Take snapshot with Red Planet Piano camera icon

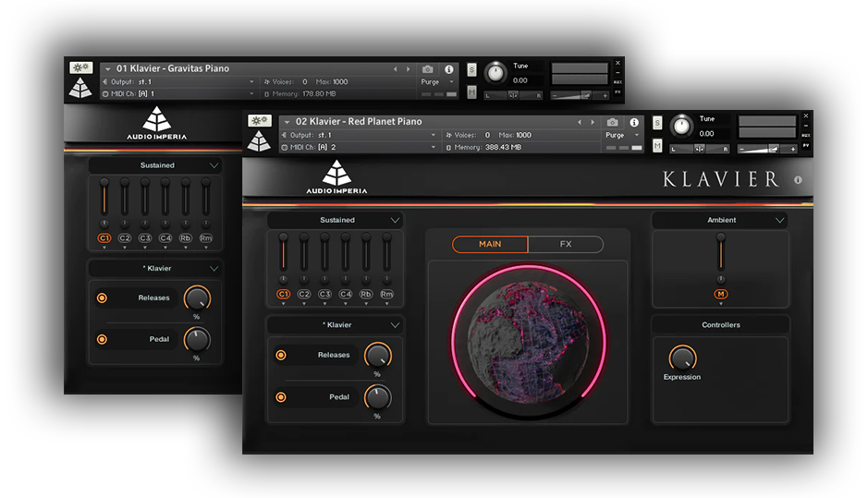[612, 122]
